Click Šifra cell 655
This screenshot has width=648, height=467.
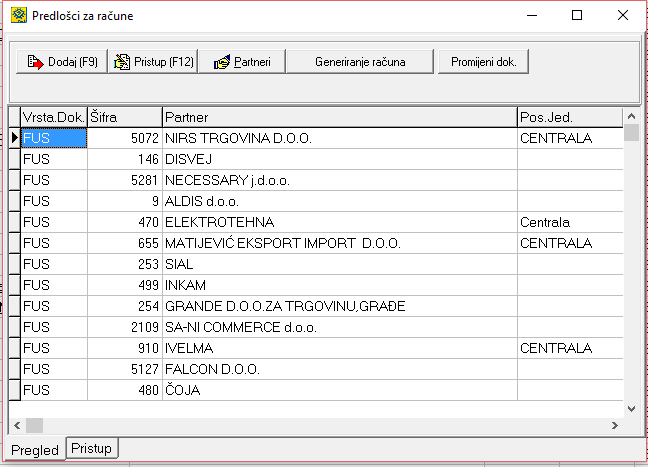[x=125, y=243]
